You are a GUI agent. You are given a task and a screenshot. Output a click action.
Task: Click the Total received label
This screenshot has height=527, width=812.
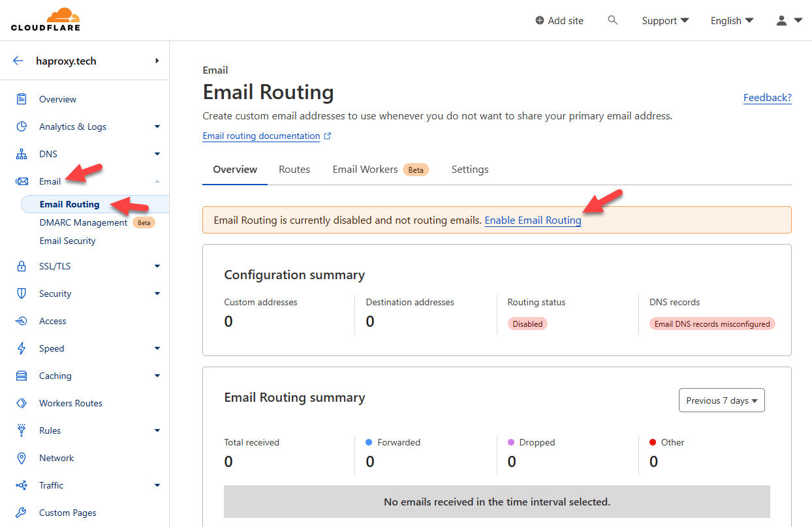coord(251,442)
